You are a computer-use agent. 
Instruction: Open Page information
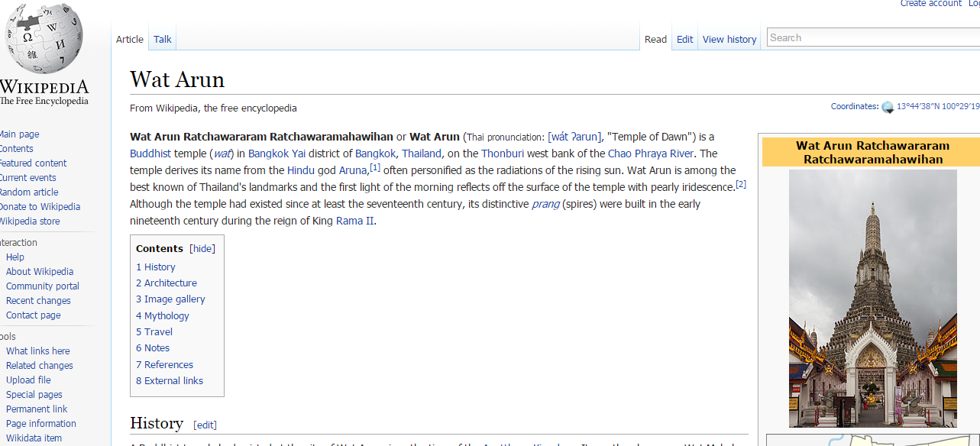[x=41, y=424]
